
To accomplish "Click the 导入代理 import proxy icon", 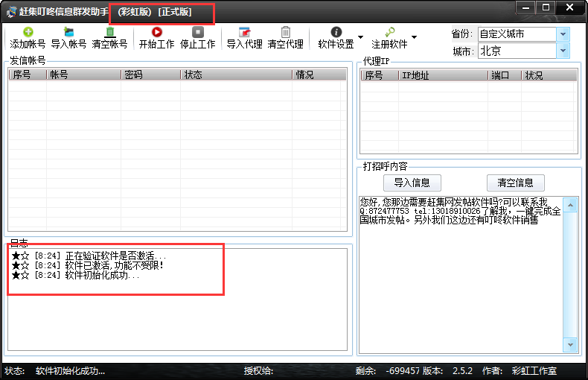I will pos(244,32).
